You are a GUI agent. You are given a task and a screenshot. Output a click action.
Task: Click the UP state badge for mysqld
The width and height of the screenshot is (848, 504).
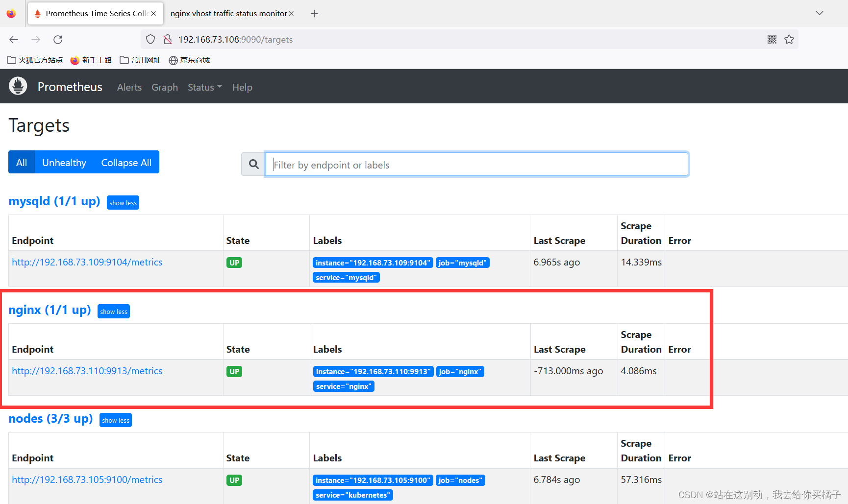[x=234, y=263]
